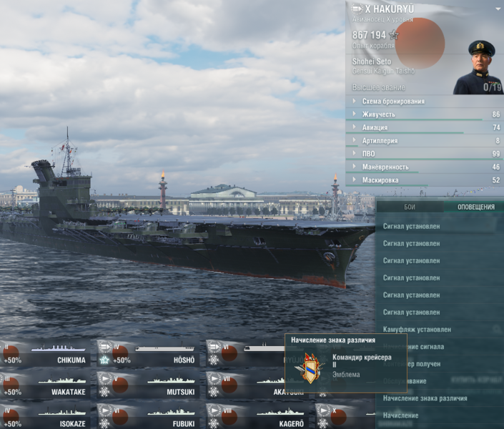Image resolution: width=504 pixels, height=429 pixels.
Task: Expand the Маскировка parameter row
Action: pyautogui.click(x=385, y=180)
